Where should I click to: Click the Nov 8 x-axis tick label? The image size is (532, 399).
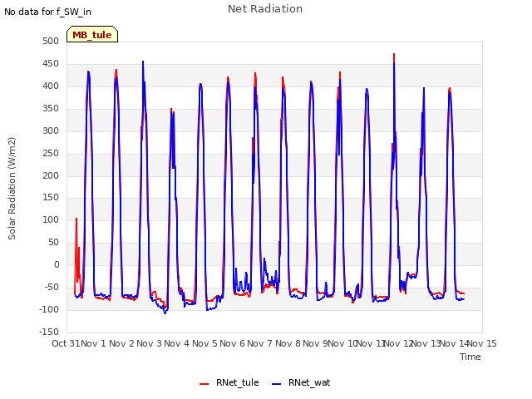coord(288,343)
